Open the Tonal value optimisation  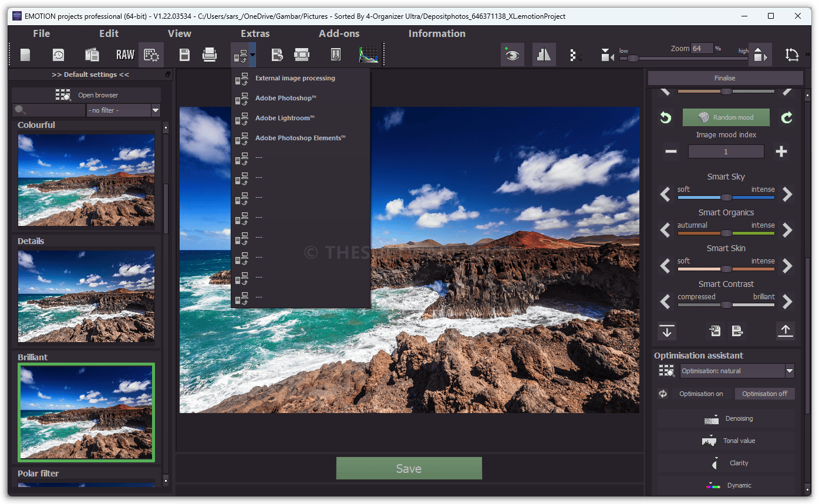726,441
